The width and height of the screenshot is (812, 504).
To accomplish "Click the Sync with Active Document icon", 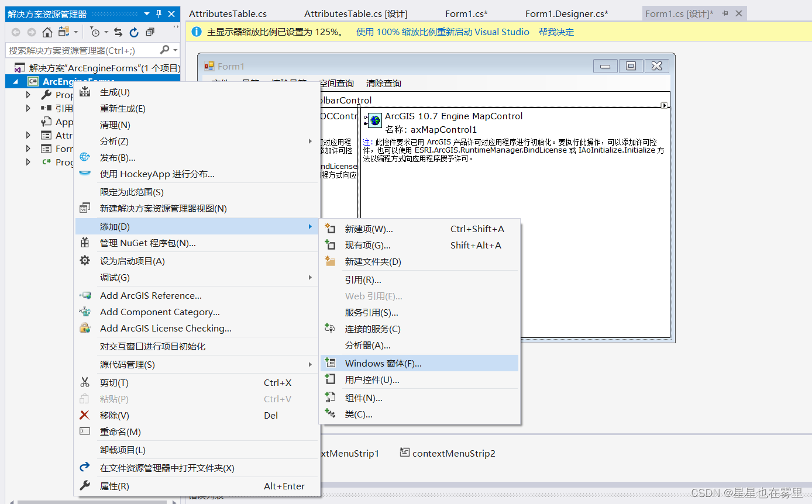I will (119, 32).
